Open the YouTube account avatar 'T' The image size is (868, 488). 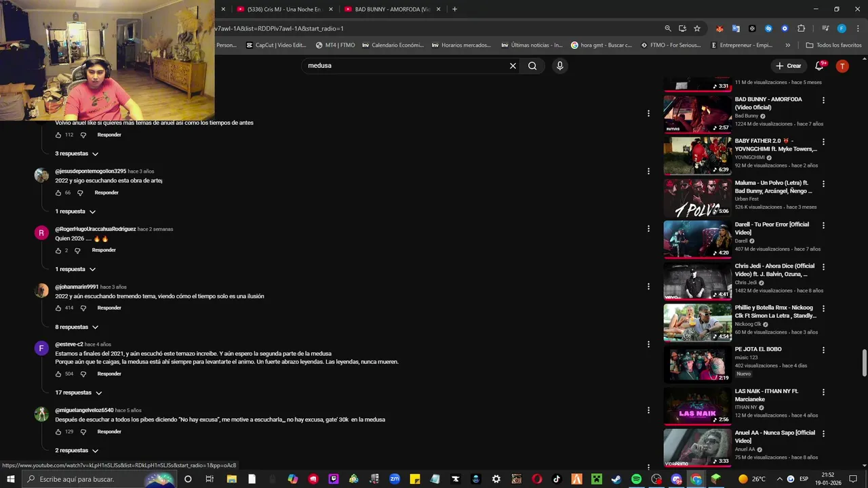pos(842,66)
